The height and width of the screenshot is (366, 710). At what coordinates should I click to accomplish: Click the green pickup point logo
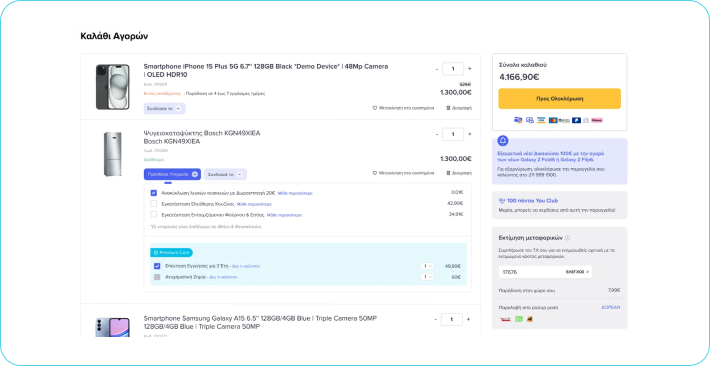point(519,319)
